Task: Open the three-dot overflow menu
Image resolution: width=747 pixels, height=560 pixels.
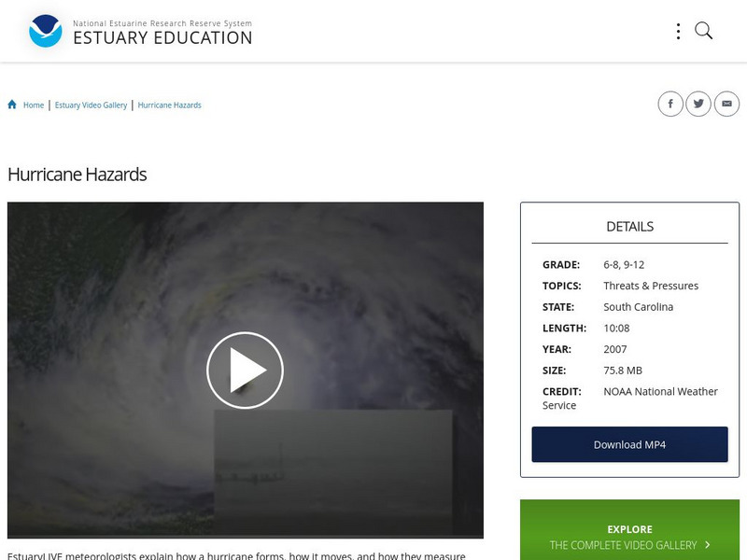Action: point(678,30)
